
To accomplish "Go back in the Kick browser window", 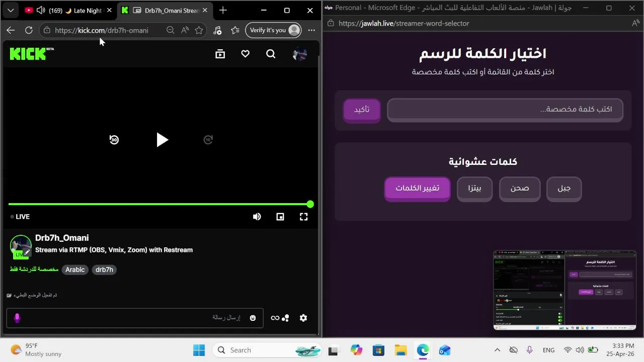I will [11, 30].
